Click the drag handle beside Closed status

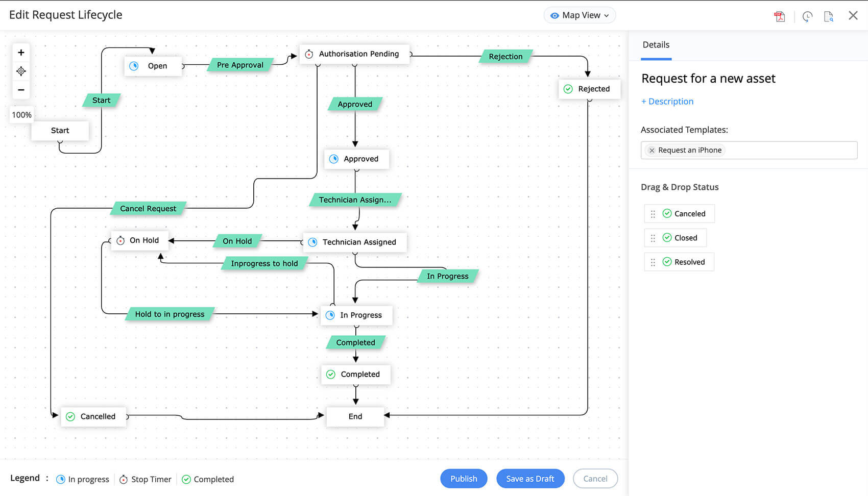coord(653,237)
